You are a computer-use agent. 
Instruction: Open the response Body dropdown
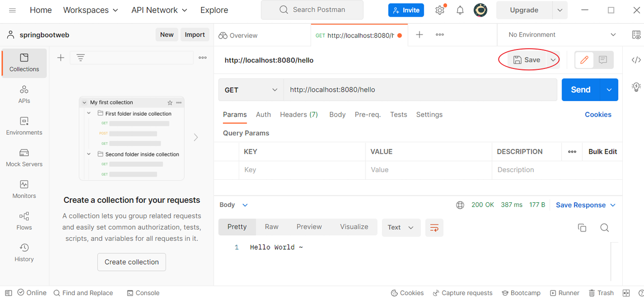(x=234, y=205)
